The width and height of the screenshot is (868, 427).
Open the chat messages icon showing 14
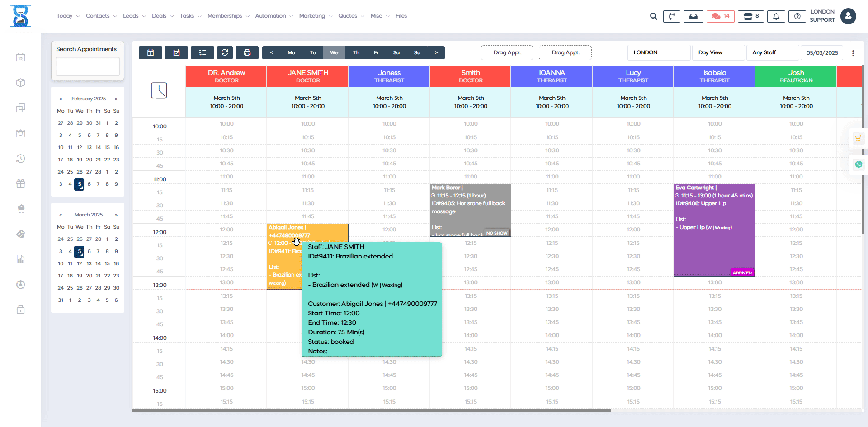coord(720,16)
